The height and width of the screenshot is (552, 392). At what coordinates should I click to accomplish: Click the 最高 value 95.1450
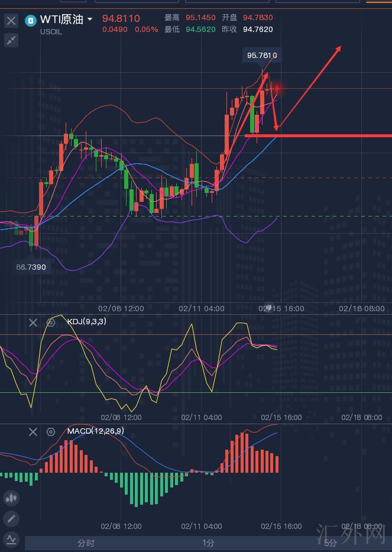[200, 18]
